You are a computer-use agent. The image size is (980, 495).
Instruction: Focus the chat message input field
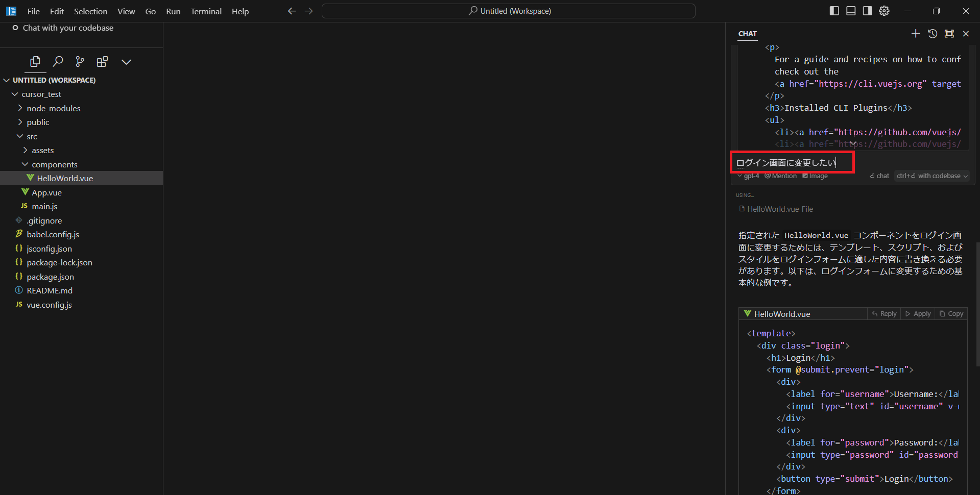852,163
